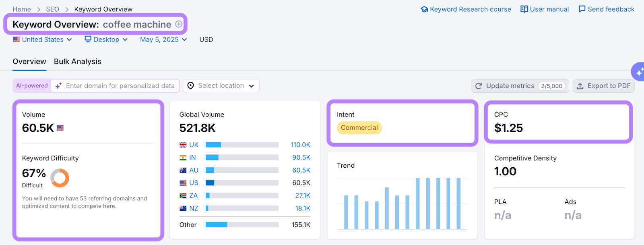
Task: Select the Overview tab
Action: pos(29,62)
